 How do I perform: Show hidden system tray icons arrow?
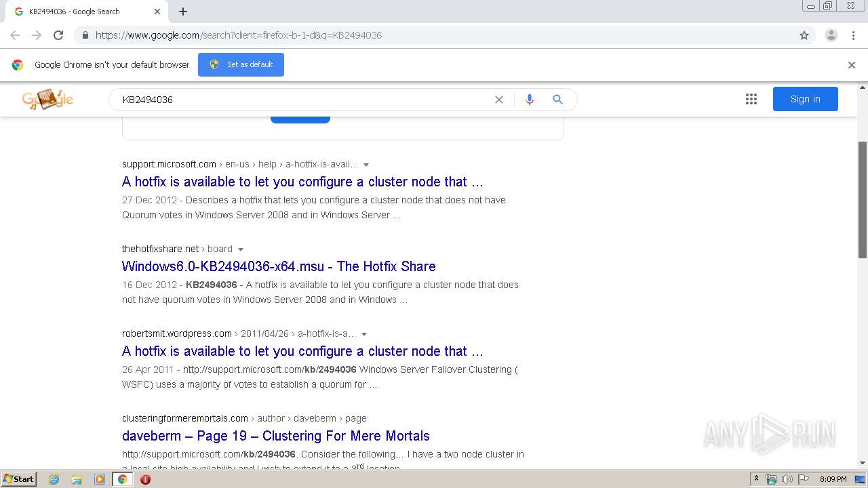756,479
